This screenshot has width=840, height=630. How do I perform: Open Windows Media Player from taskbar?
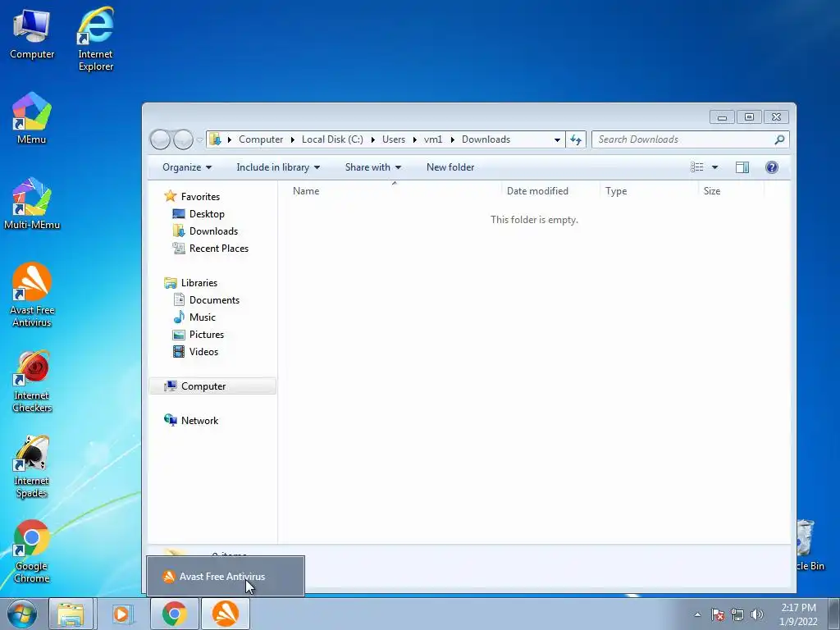[x=121, y=614]
